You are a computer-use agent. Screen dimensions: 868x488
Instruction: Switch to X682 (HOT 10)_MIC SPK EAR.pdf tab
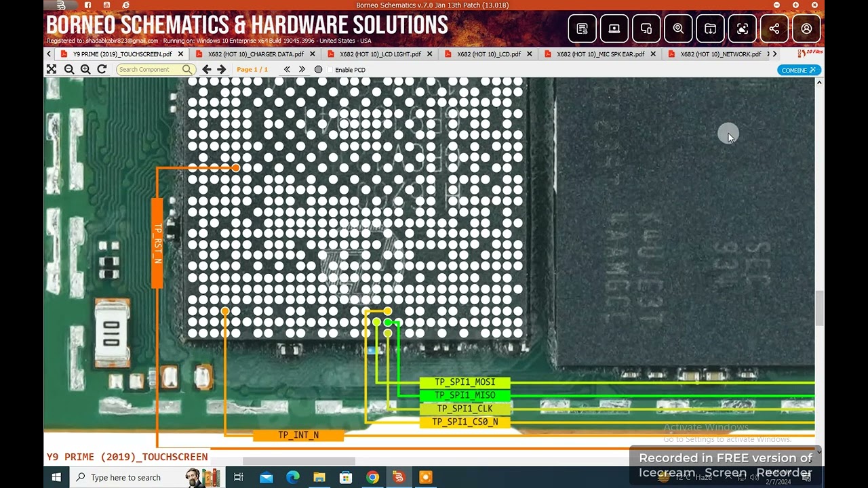[x=600, y=54]
